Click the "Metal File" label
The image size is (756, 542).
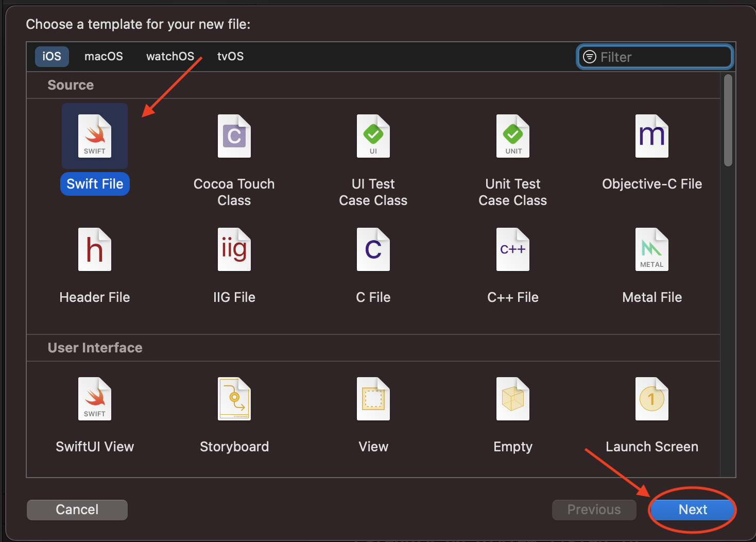tap(652, 297)
